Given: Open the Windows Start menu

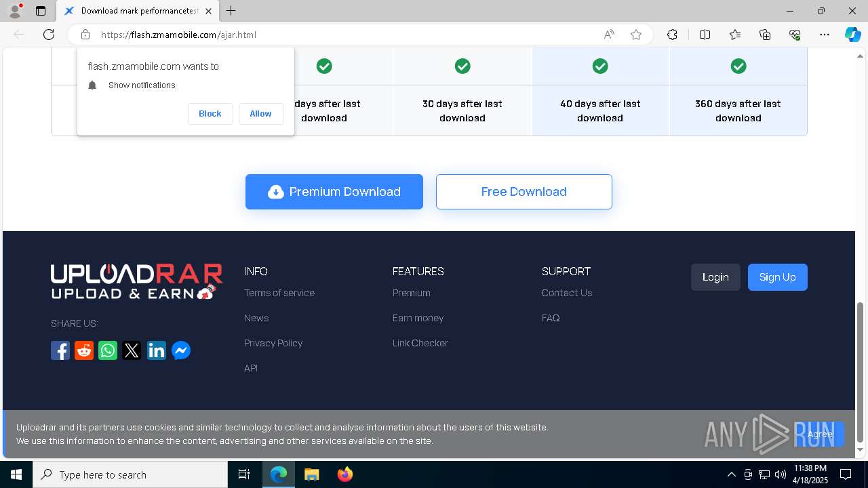Looking at the screenshot, I should [x=16, y=474].
